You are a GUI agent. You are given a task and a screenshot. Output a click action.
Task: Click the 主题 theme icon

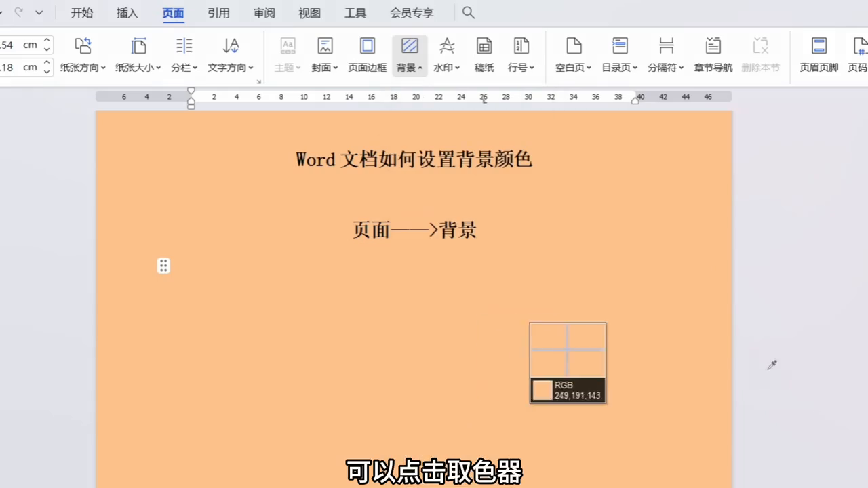point(288,46)
